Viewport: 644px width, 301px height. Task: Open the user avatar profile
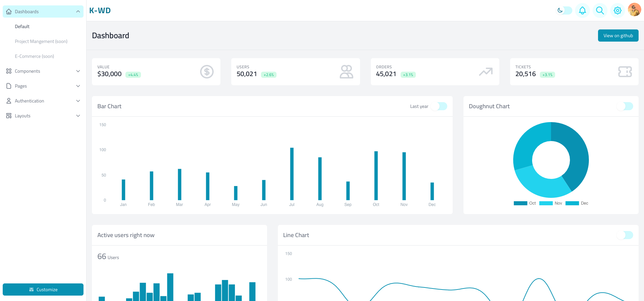pos(634,10)
